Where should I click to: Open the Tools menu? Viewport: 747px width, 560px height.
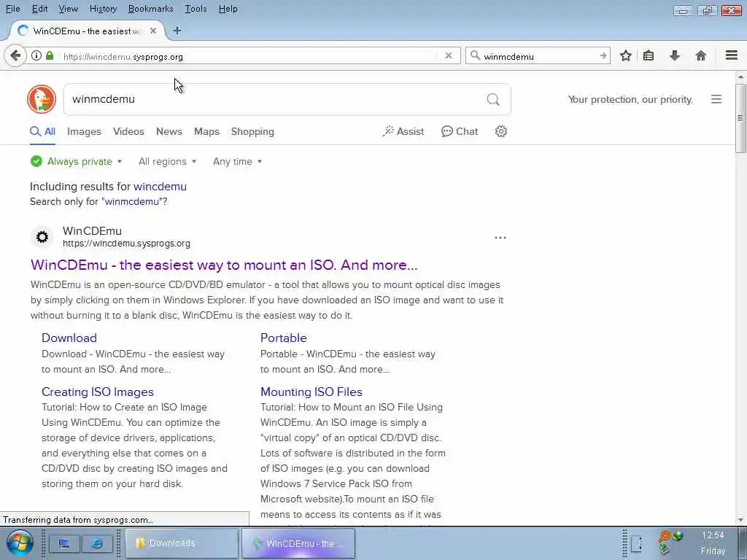coord(196,9)
